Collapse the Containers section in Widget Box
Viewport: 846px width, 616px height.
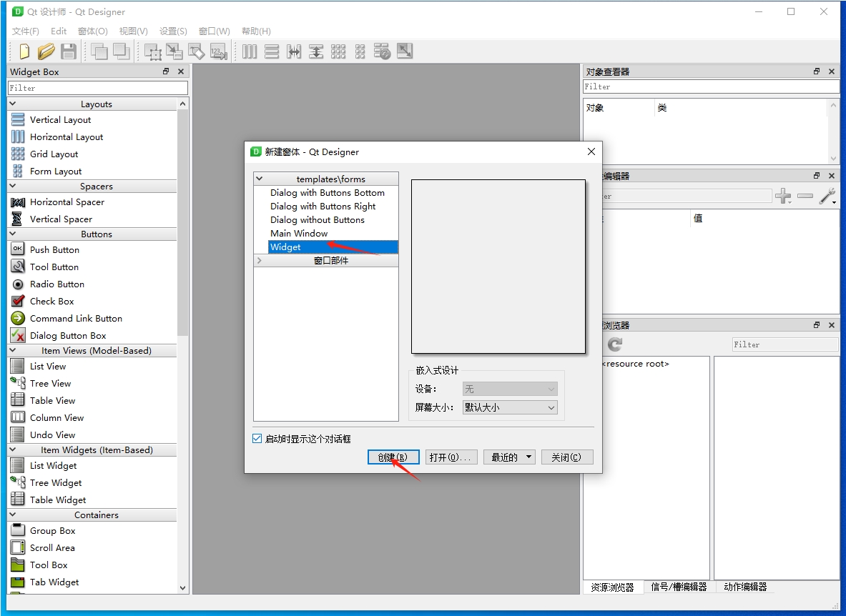13,515
